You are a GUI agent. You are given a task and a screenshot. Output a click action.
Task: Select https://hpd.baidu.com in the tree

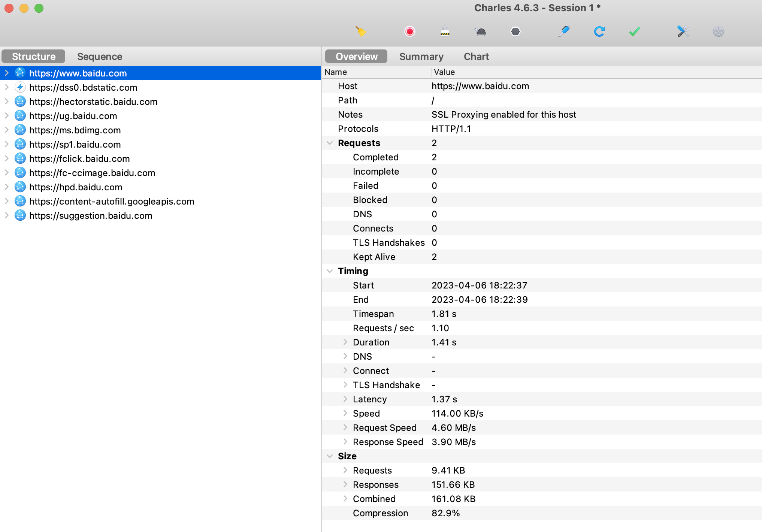pyautogui.click(x=76, y=187)
